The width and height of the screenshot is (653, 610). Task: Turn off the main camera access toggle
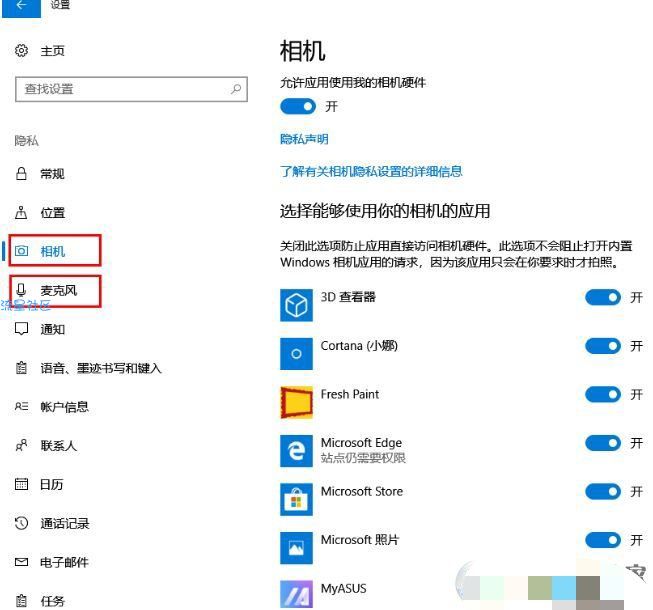[298, 107]
